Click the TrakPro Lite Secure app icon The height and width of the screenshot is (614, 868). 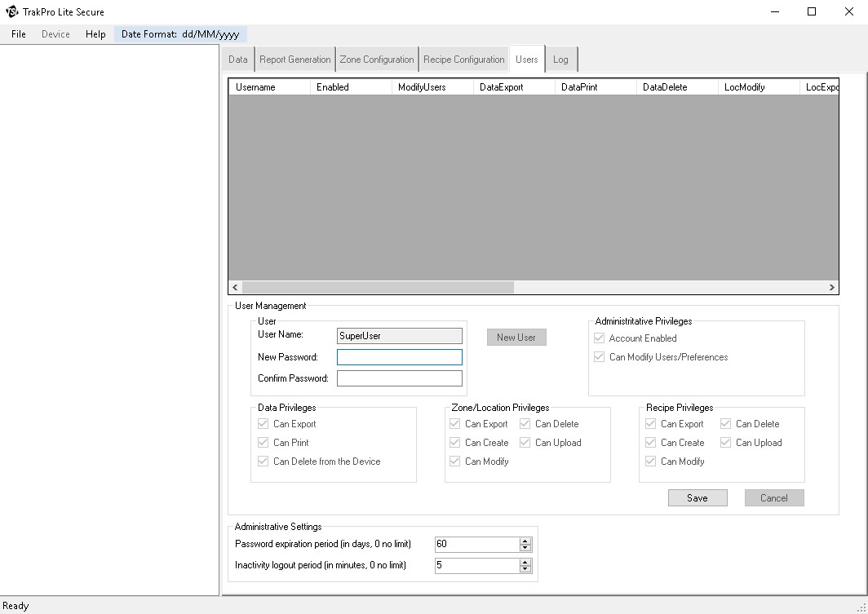[11, 11]
